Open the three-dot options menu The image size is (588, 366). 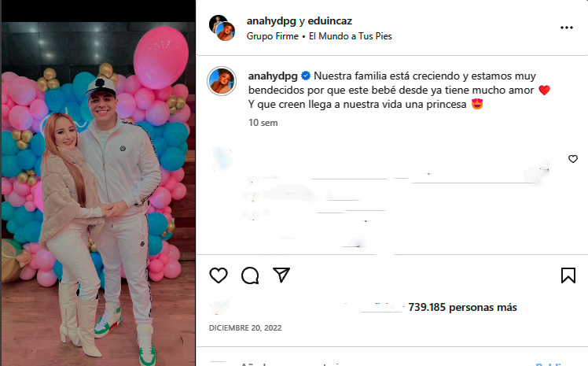566,28
